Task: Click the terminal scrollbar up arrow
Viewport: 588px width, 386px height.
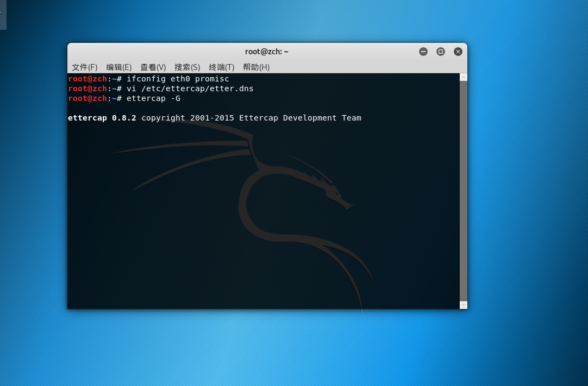Action: [x=464, y=77]
